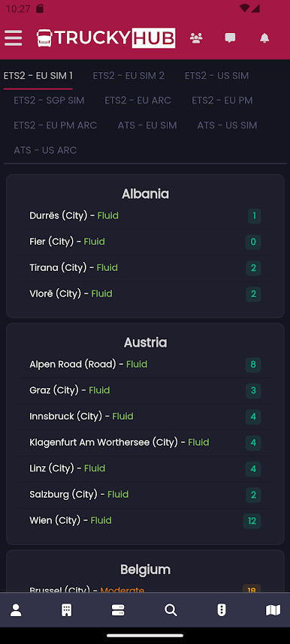This screenshot has width=290, height=644.
Task: Switch to the ETS2 - EU SIM 2 tab
Action: tap(128, 76)
